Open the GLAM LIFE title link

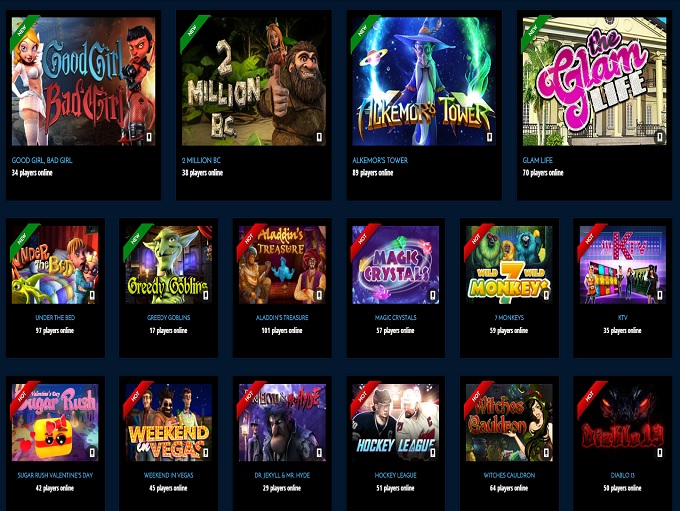point(538,160)
